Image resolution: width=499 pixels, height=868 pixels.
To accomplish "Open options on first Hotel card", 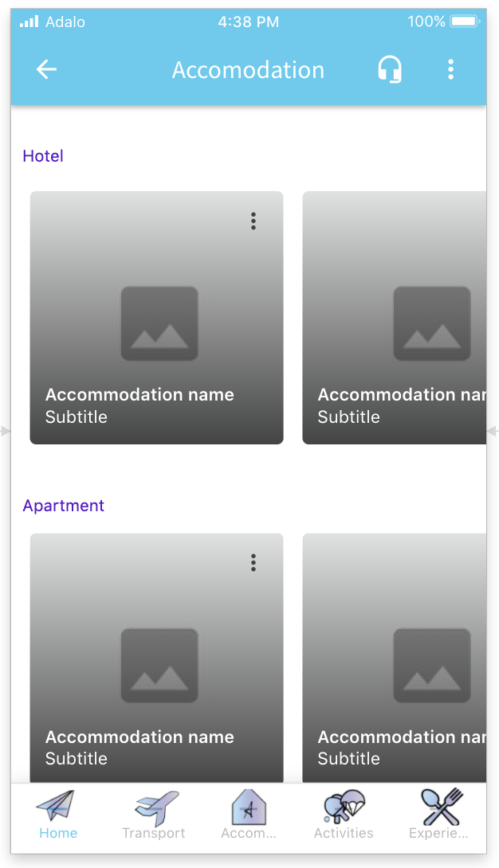I will coord(253,221).
